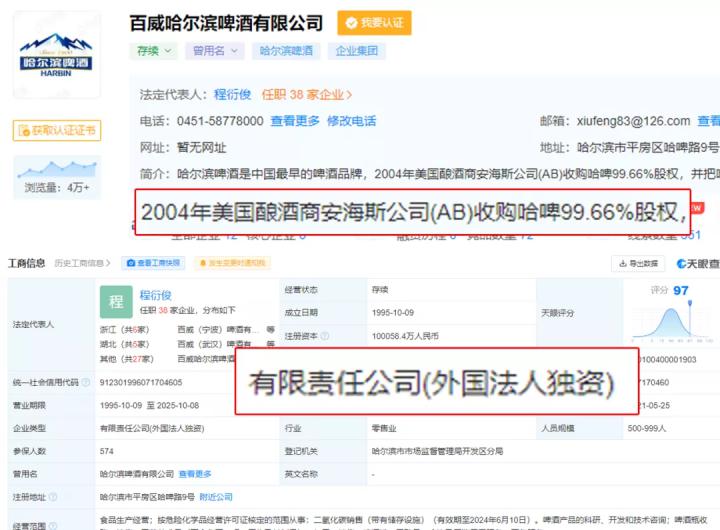Click the help icon beside 注册资本
This screenshot has width=720, height=530.
point(325,336)
